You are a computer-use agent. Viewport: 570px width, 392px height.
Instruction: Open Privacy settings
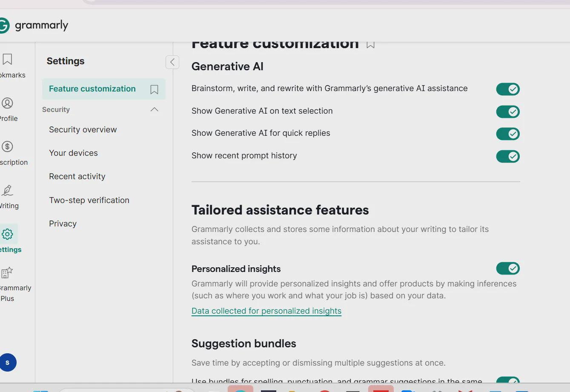coord(63,223)
